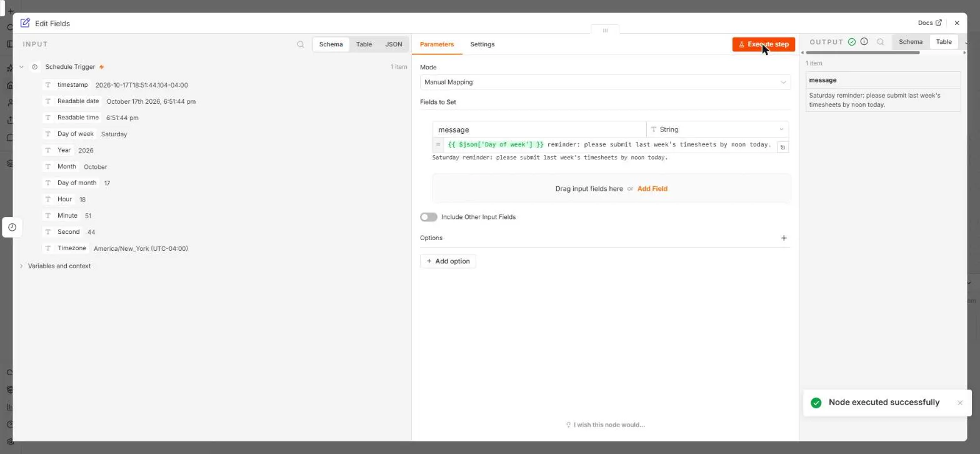This screenshot has height=454, width=980.
Task: Click the Edit Fields pencil icon
Action: (x=25, y=23)
